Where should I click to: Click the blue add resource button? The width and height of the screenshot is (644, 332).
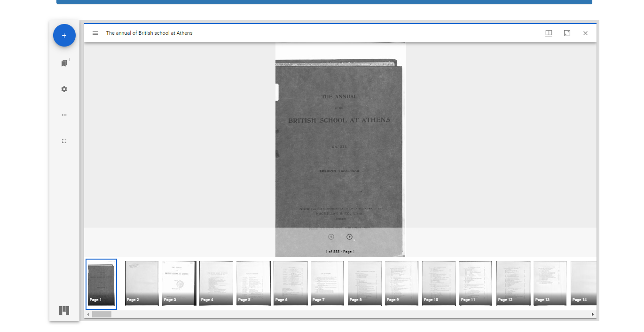pos(64,36)
